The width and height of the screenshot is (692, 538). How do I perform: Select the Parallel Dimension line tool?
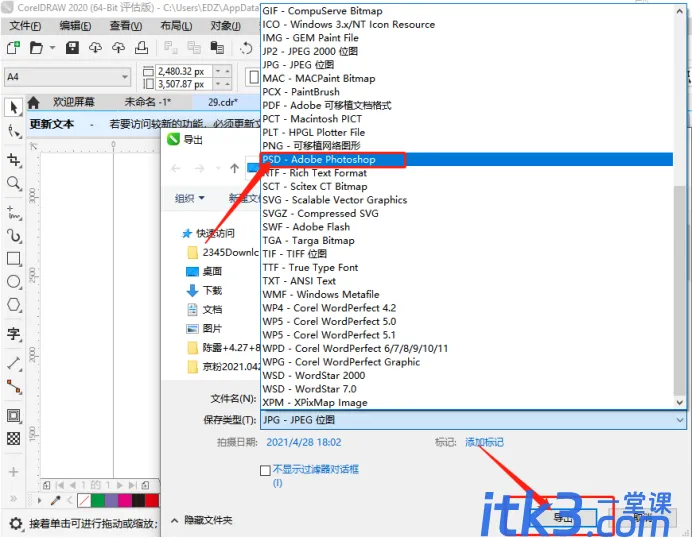tap(14, 363)
